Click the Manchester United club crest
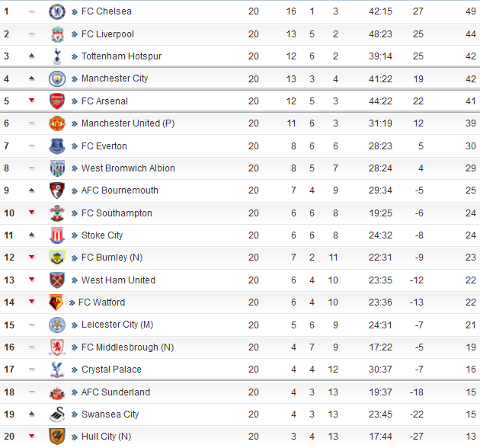 [x=57, y=123]
